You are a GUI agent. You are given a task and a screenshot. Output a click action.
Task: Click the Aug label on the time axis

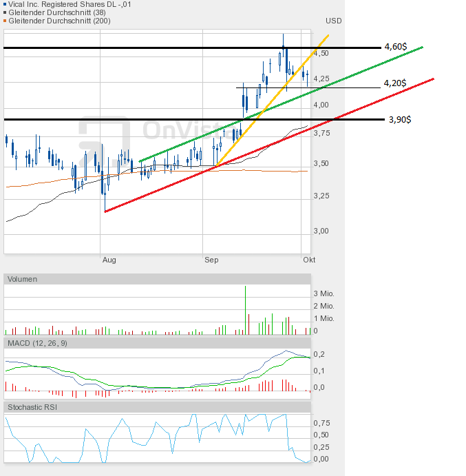(109, 260)
